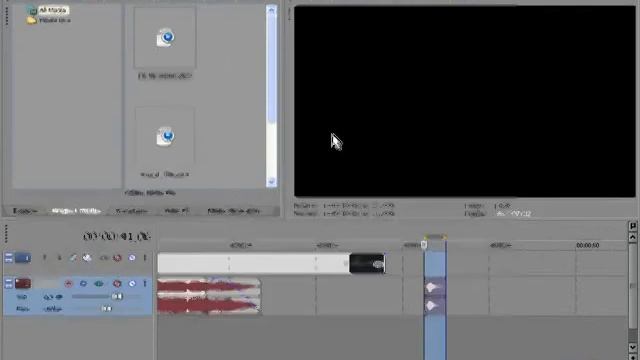Image resolution: width=640 pixels, height=360 pixels.
Task: Mute the video track
Action: [118, 258]
